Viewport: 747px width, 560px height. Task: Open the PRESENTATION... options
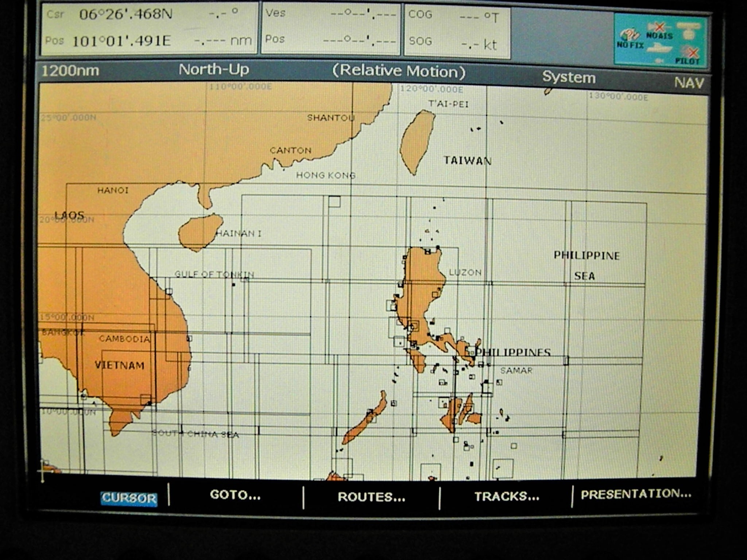point(636,494)
